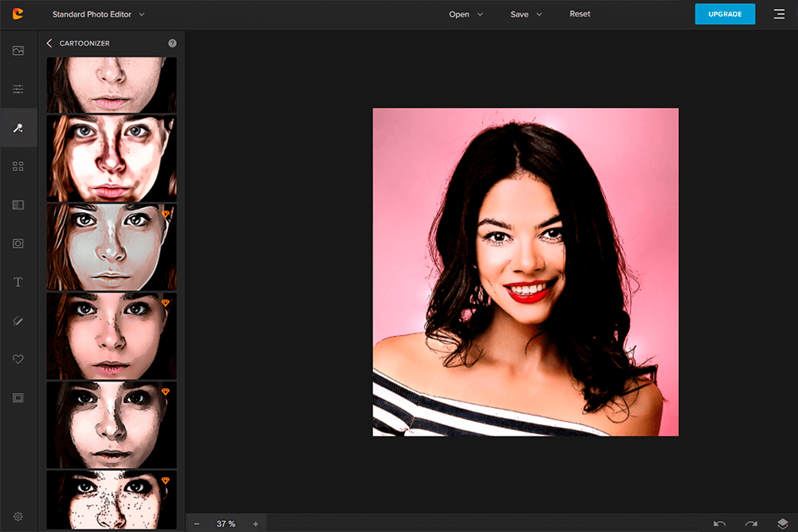Open the Effects magic wand tool
The image size is (798, 532).
pos(18,128)
